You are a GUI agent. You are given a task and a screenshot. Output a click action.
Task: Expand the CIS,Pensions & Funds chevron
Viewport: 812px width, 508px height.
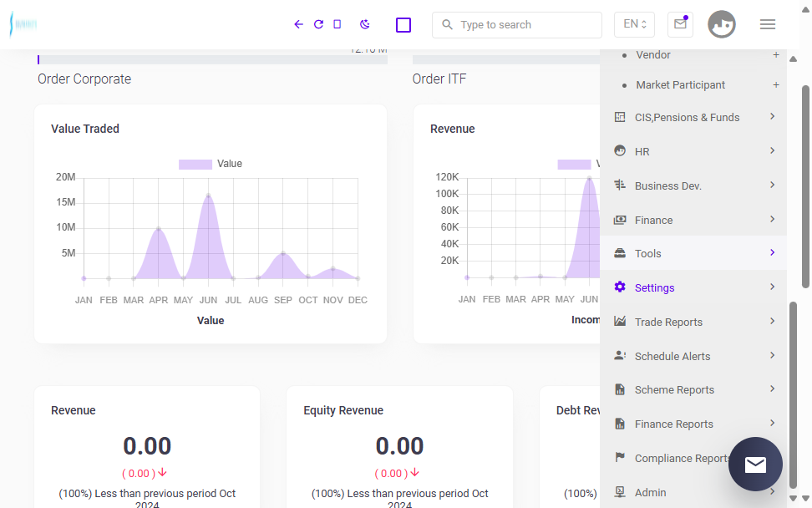click(x=772, y=116)
